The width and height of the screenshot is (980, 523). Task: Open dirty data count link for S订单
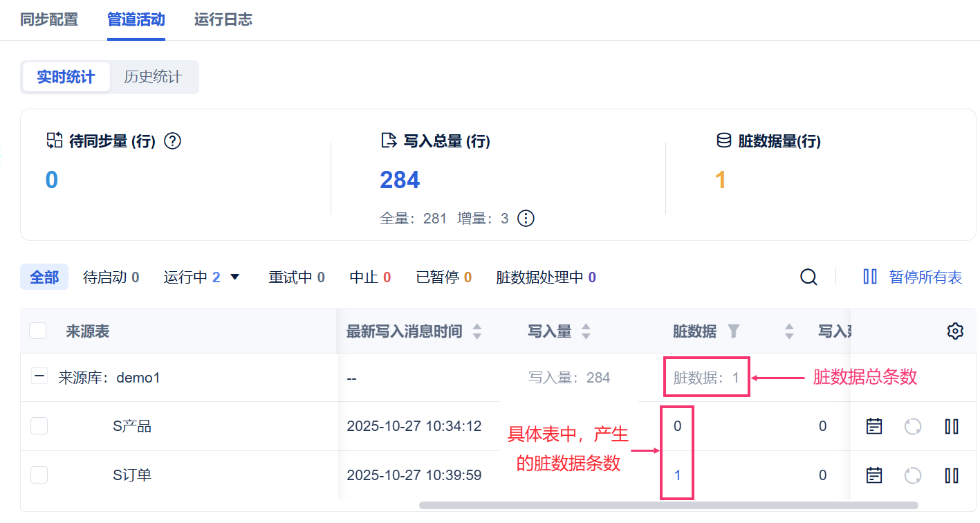[x=678, y=475]
